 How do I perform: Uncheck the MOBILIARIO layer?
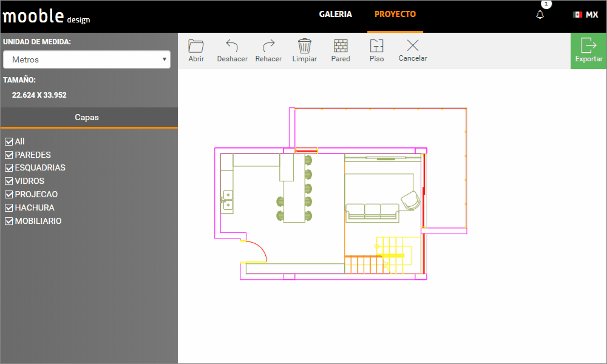9,221
